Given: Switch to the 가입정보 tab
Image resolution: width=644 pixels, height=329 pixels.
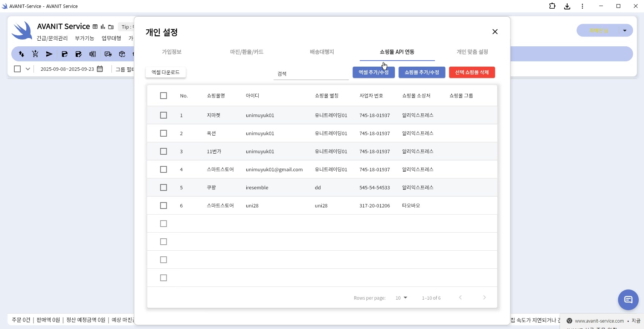Looking at the screenshot, I should (172, 52).
